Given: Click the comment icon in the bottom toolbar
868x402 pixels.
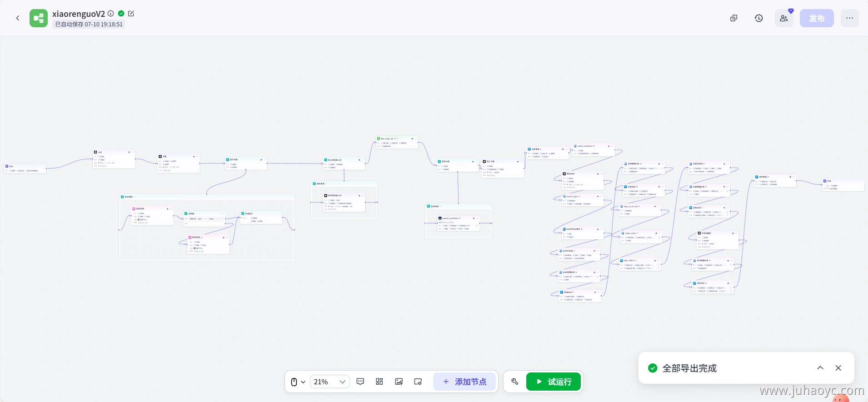Looking at the screenshot, I should (x=360, y=382).
